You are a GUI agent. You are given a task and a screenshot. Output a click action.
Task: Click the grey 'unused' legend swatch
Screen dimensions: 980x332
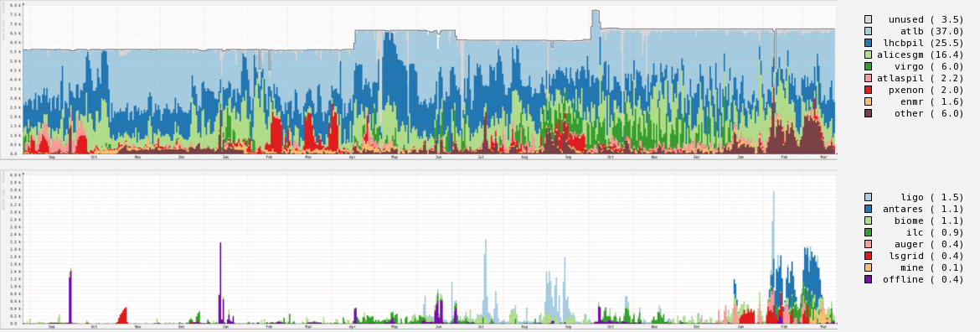868,20
